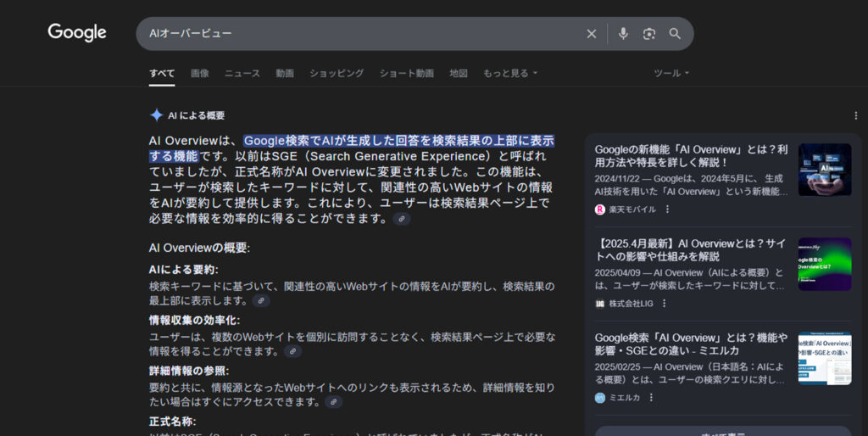Click source link chip after 情報収集の効率化 text
The image size is (868, 436).
(292, 351)
